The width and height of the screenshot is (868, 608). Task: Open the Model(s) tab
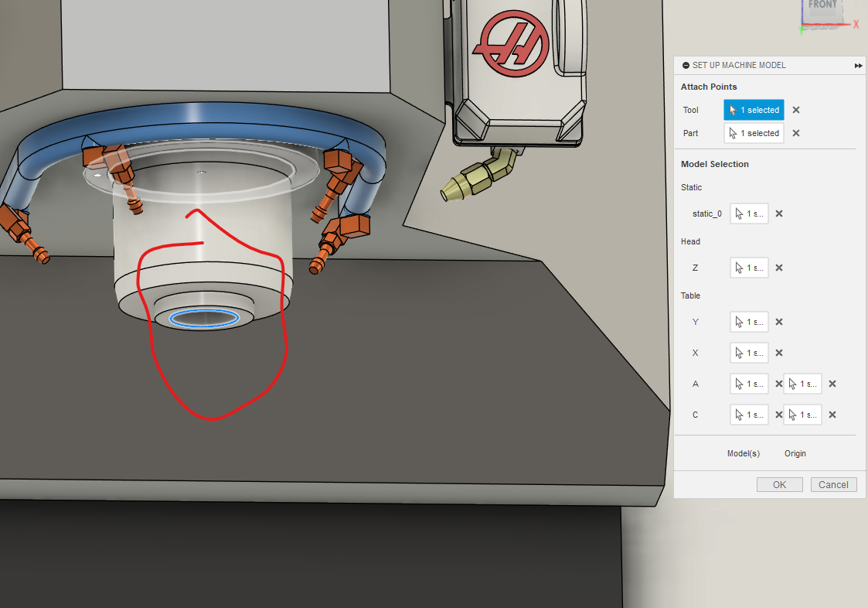pos(743,453)
